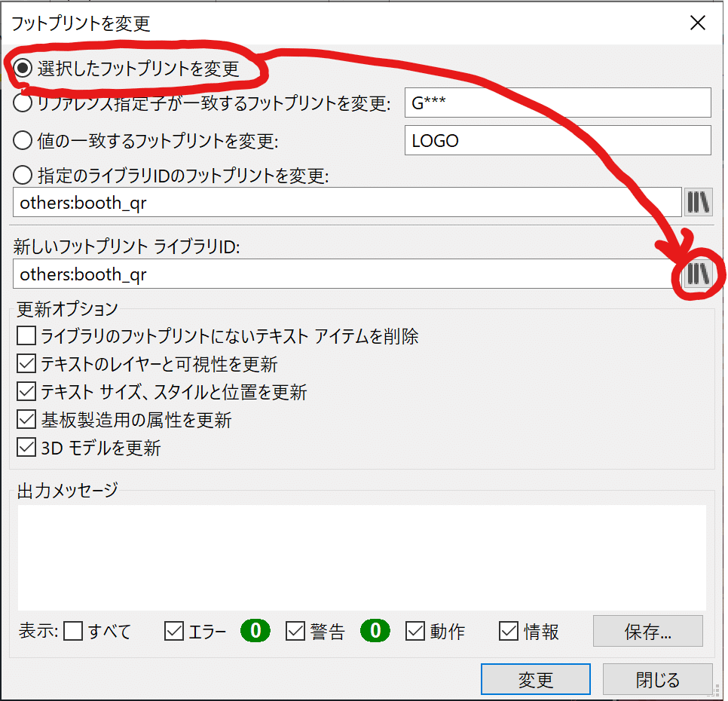Uncheck the '情報' filter checkbox
This screenshot has width=728, height=701.
pyautogui.click(x=509, y=631)
